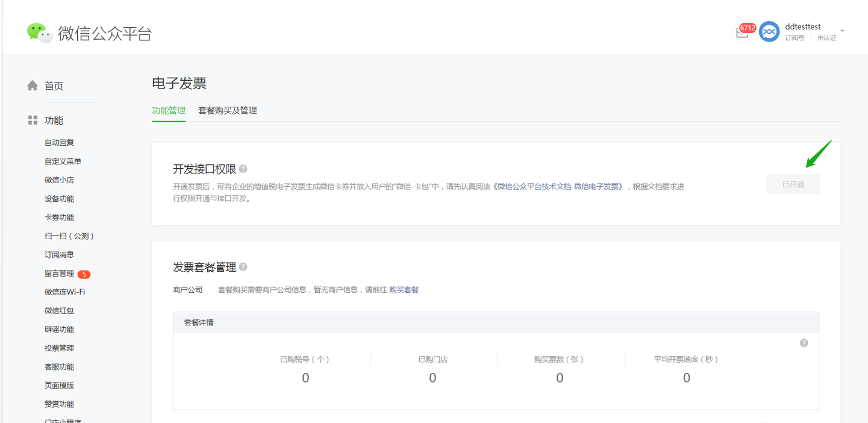
Task: Click the ddtesttest account avatar
Action: pos(769,32)
